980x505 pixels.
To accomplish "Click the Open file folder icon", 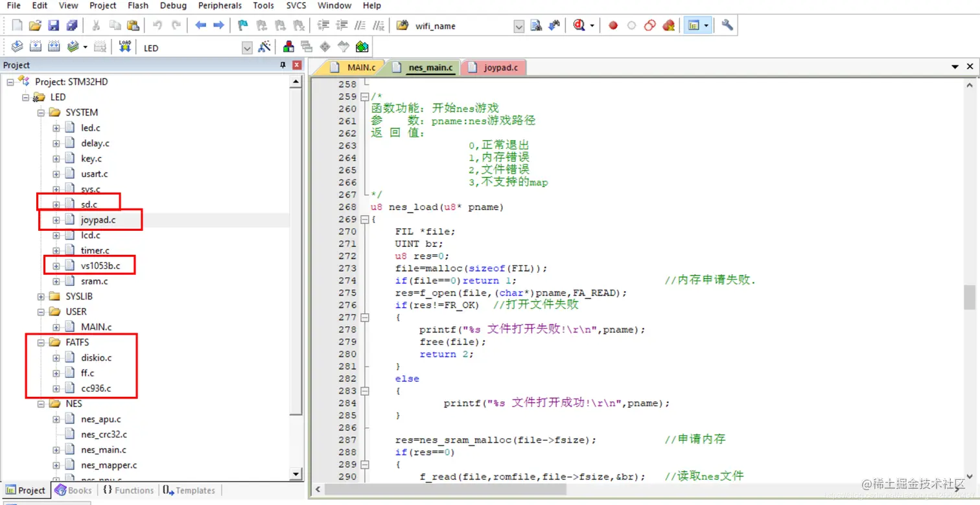I will click(x=35, y=25).
